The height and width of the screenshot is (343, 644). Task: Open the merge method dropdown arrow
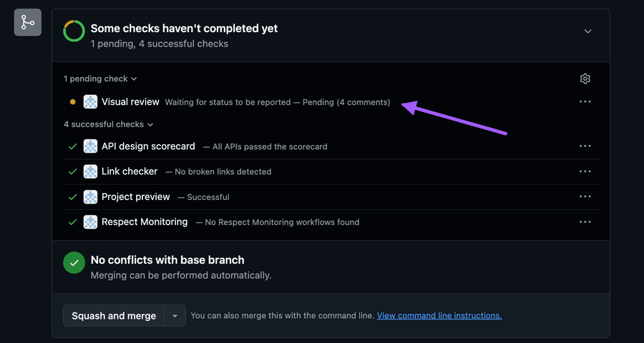point(175,316)
